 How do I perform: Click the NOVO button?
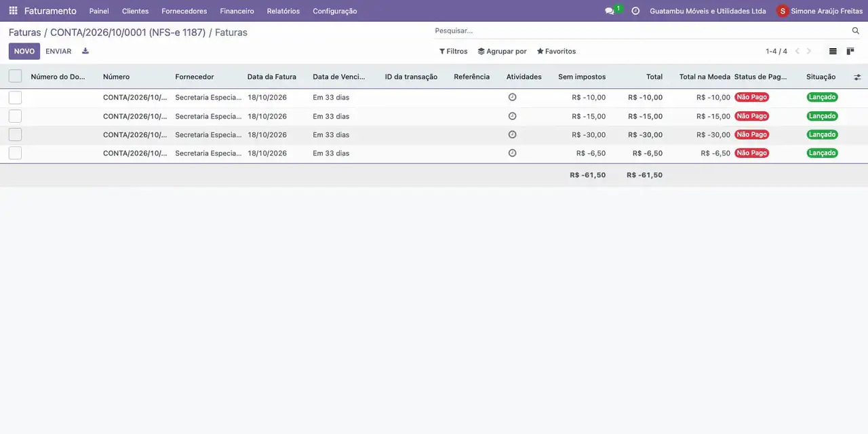click(x=24, y=52)
